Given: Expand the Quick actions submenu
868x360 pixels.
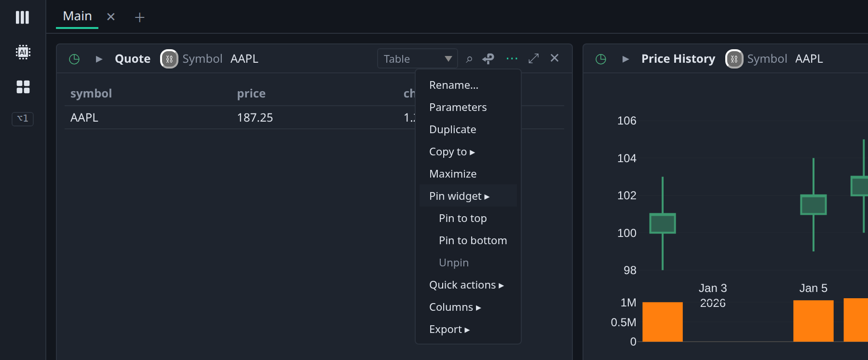Looking at the screenshot, I should click(x=468, y=285).
